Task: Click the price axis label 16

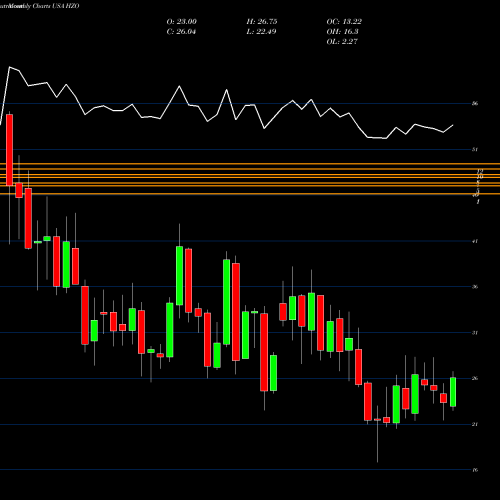Action: (x=475, y=470)
